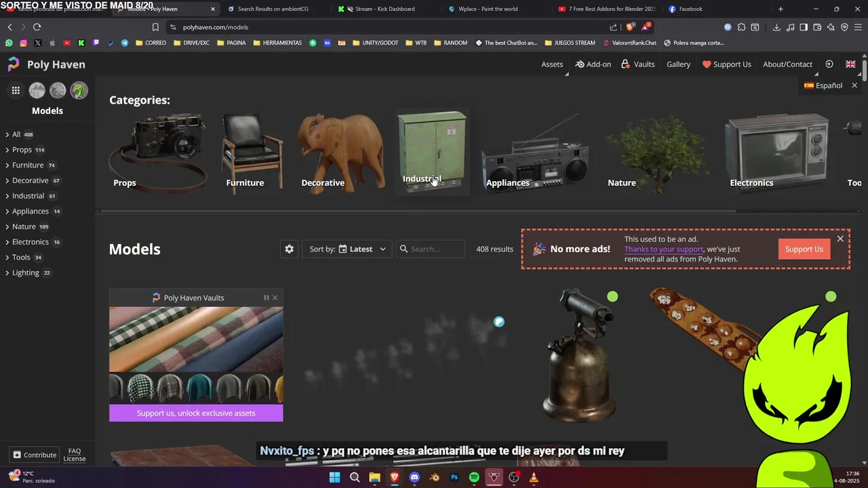Open the Industrial category thumbnail
This screenshot has width=868, height=488.
click(x=432, y=152)
